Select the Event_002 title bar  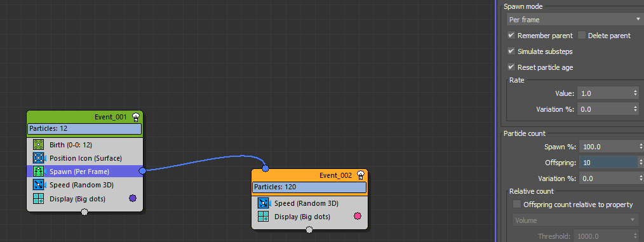click(x=310, y=175)
